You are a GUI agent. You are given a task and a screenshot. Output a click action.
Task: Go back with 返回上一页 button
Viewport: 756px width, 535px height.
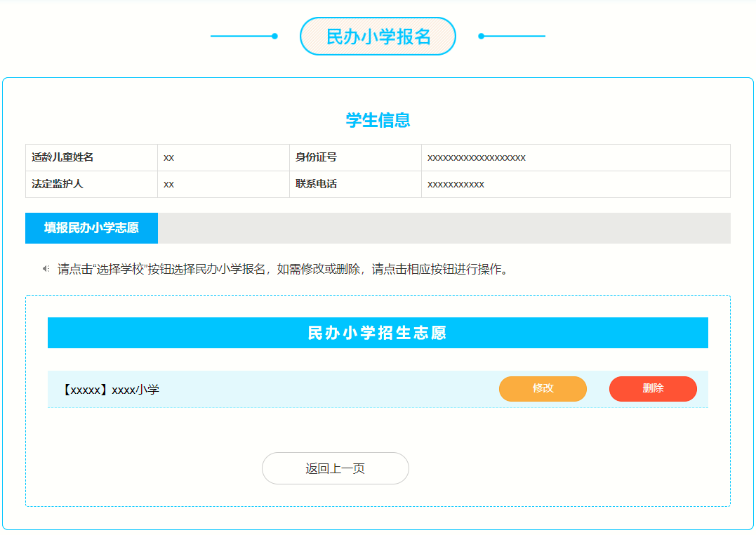(x=335, y=468)
